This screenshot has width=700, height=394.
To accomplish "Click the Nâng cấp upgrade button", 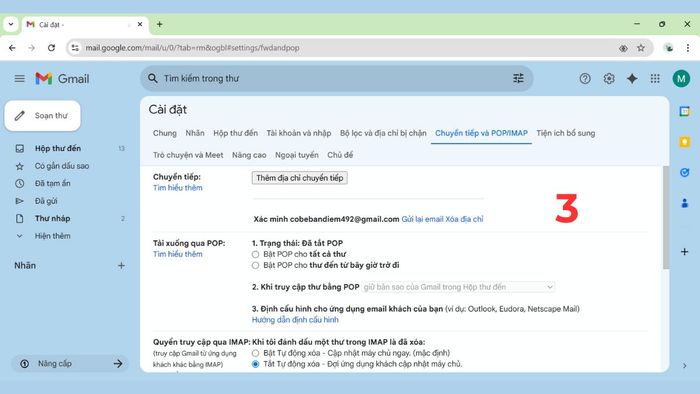I will 70,364.
